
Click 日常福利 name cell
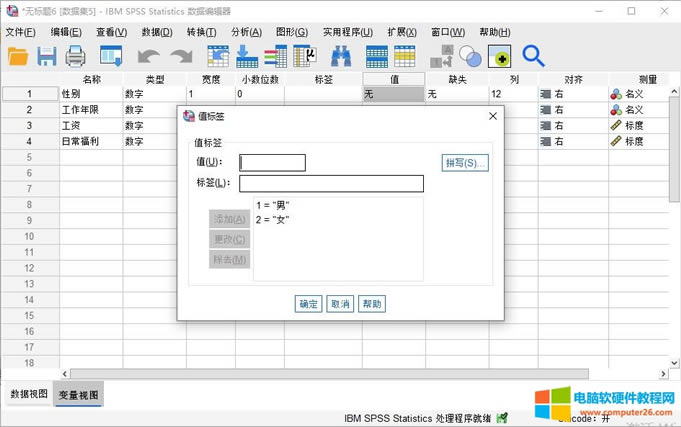click(91, 141)
